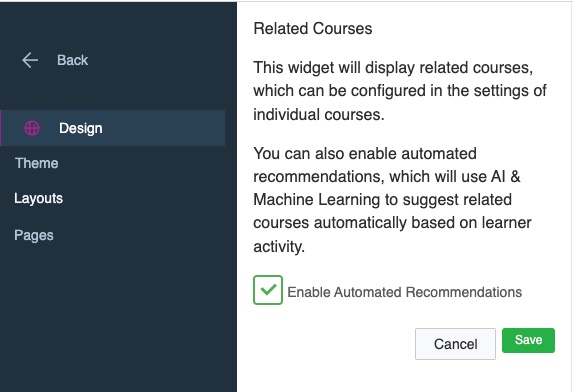Click the Enable Automated Recommendations label text

[x=405, y=292]
